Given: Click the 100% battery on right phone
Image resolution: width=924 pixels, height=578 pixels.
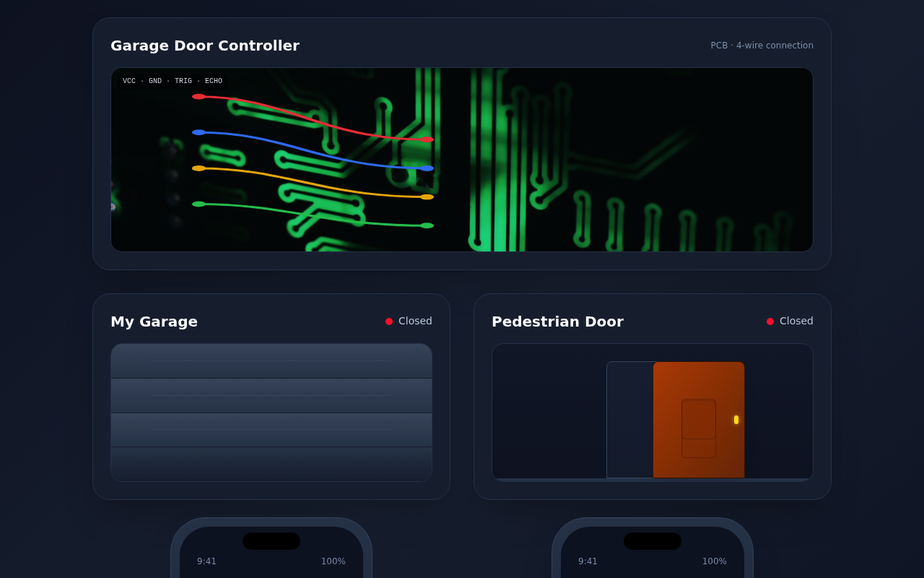Looking at the screenshot, I should 715,561.
